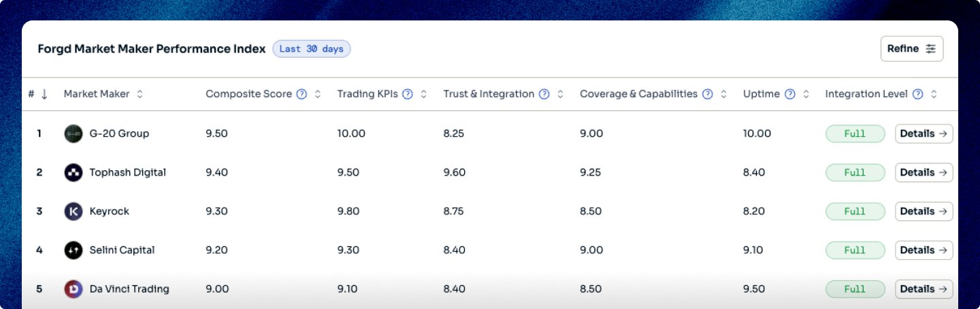Click the Keyrock logo
The image size is (980, 309).
coord(73,212)
